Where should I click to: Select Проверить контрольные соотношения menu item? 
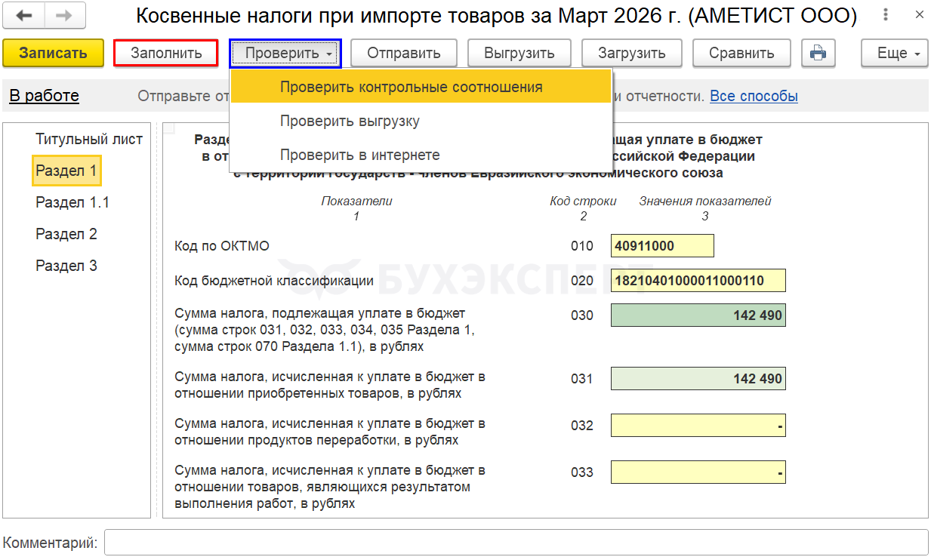pos(411,87)
